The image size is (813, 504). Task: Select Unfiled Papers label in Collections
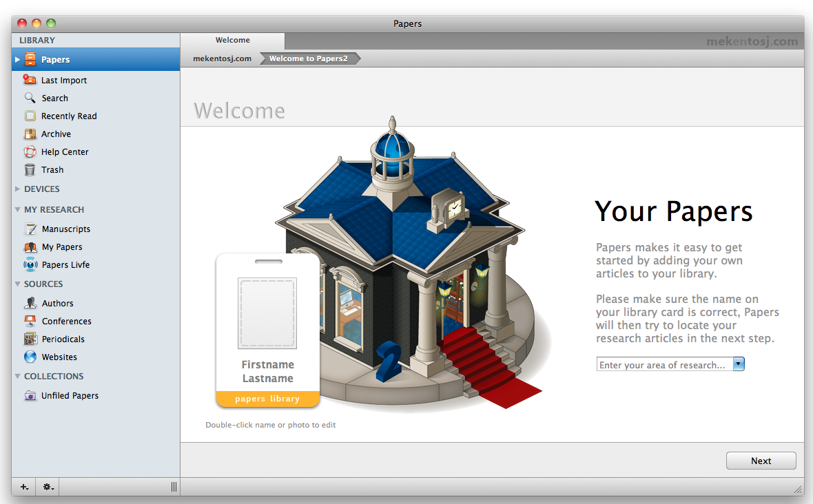coord(70,396)
